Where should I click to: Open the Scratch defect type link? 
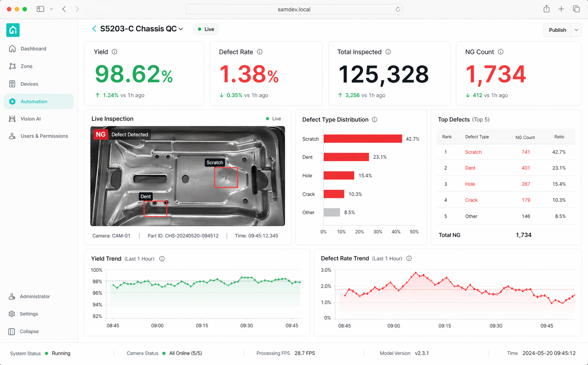473,152
